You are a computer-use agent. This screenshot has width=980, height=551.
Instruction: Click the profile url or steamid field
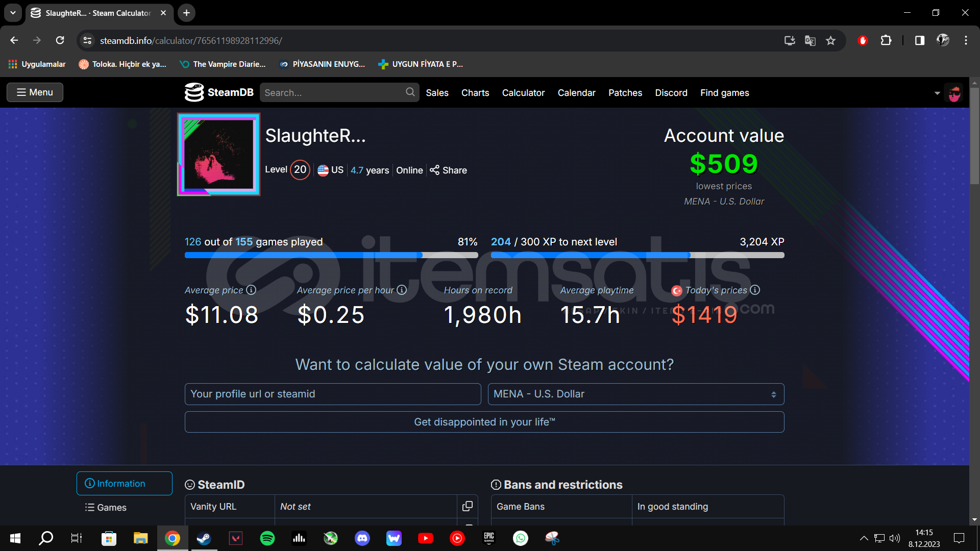point(333,394)
